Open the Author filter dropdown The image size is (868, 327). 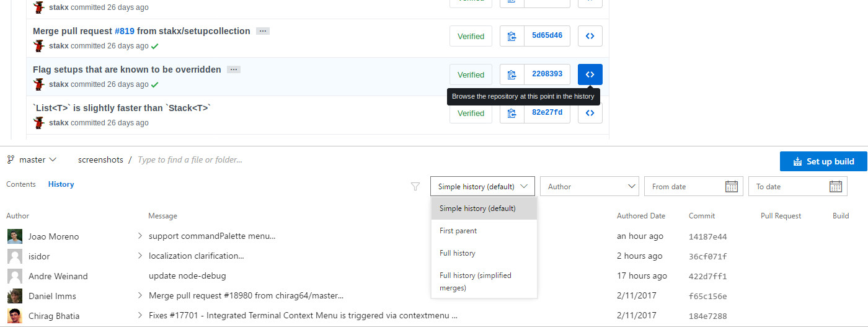(x=588, y=186)
